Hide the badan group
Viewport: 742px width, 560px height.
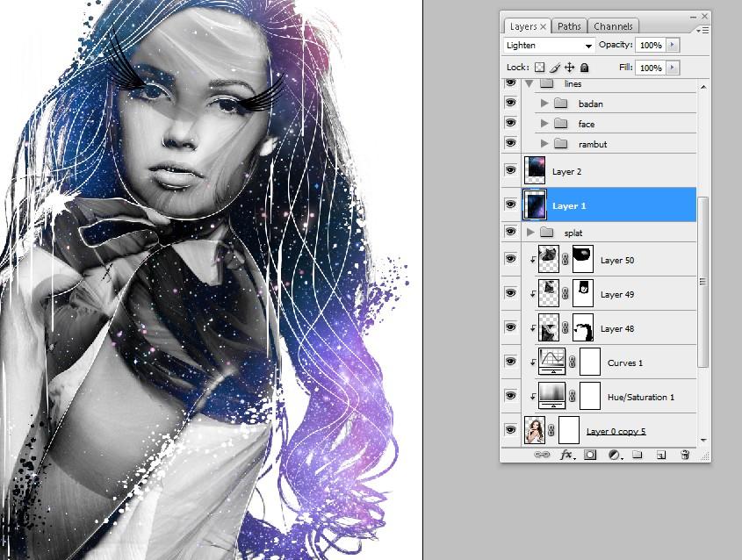(510, 103)
